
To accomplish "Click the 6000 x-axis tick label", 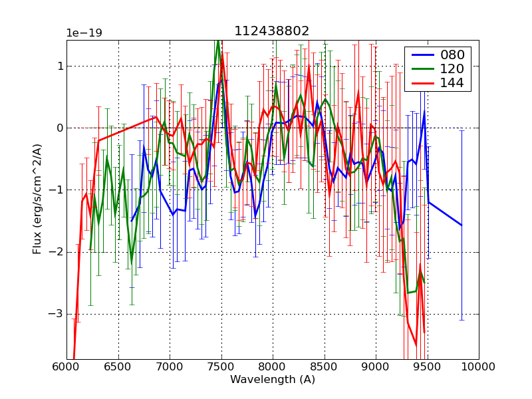I will (x=66, y=366).
